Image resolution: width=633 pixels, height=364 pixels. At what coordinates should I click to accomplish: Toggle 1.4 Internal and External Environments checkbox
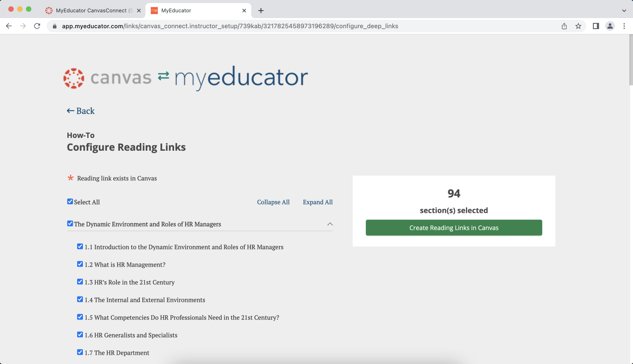80,299
